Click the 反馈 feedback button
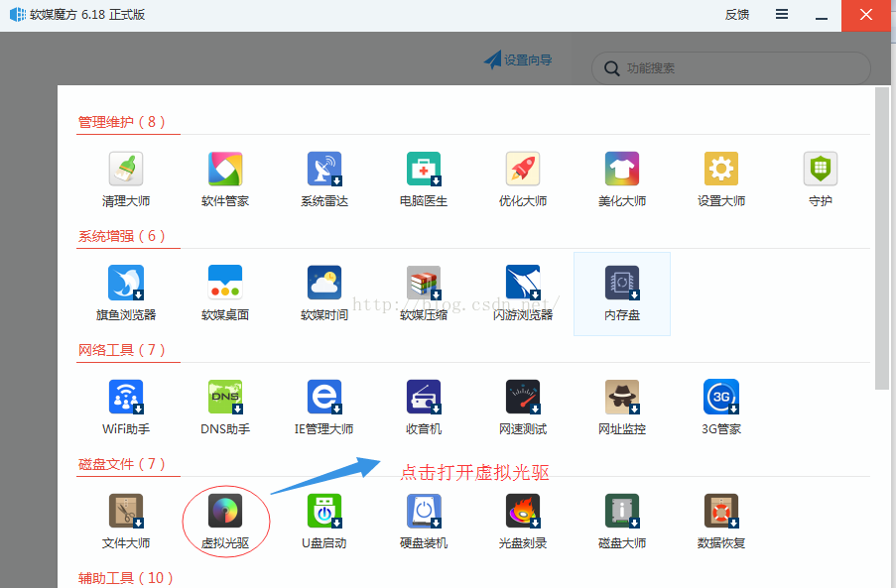 [737, 15]
